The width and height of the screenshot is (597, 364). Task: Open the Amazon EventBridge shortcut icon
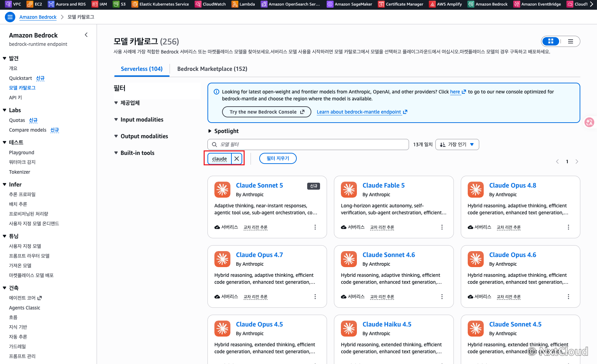517,4
